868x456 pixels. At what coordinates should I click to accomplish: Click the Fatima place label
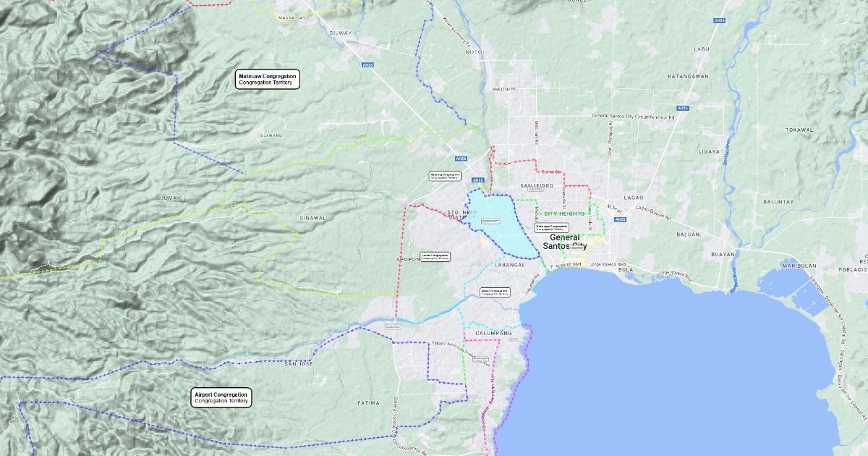368,402
